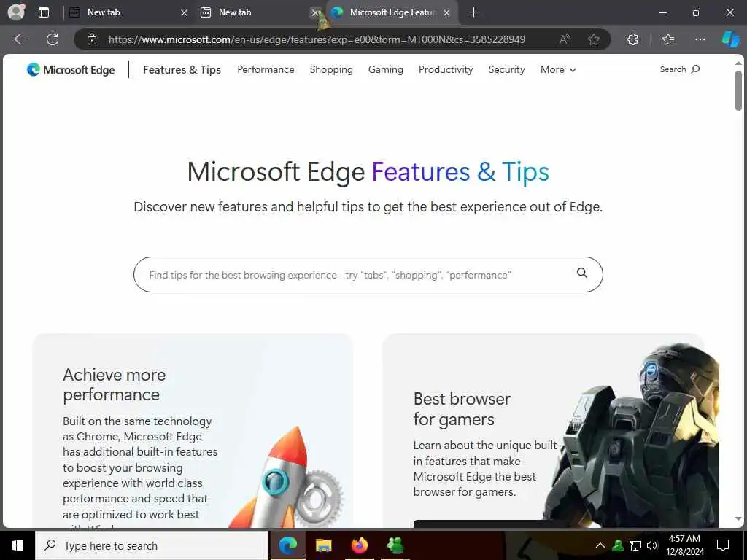Go to the Shopping menu item
747x560 pixels.
pyautogui.click(x=331, y=69)
